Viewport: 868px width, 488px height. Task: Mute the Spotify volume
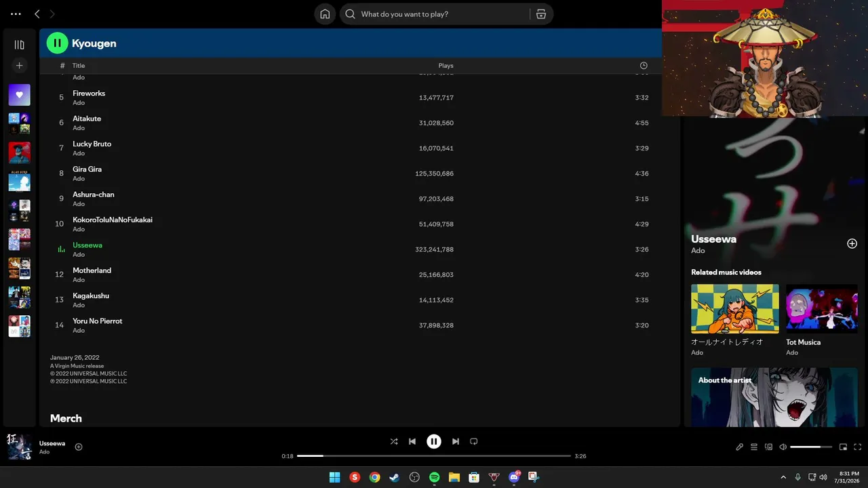783,447
